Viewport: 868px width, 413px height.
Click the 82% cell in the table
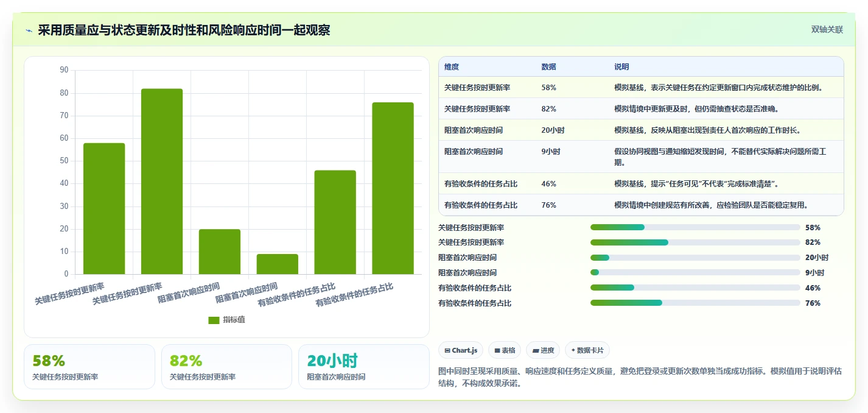pos(548,109)
